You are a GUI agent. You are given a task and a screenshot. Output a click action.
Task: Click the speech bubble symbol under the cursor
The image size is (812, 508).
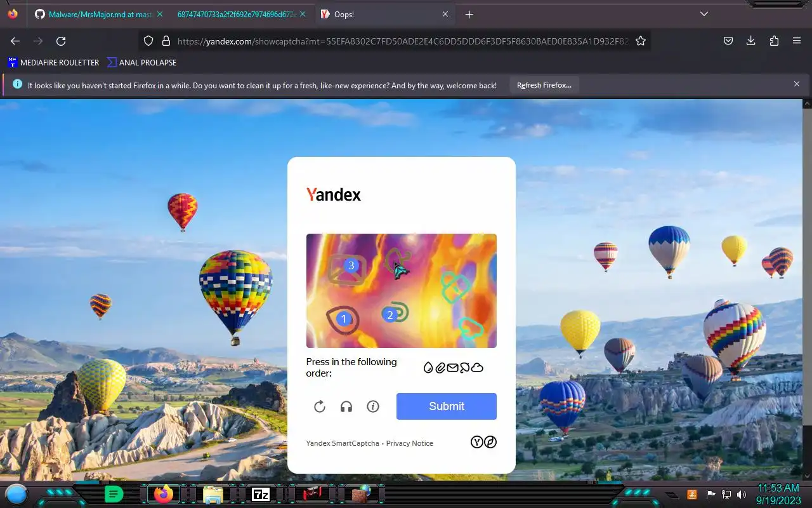point(398,262)
